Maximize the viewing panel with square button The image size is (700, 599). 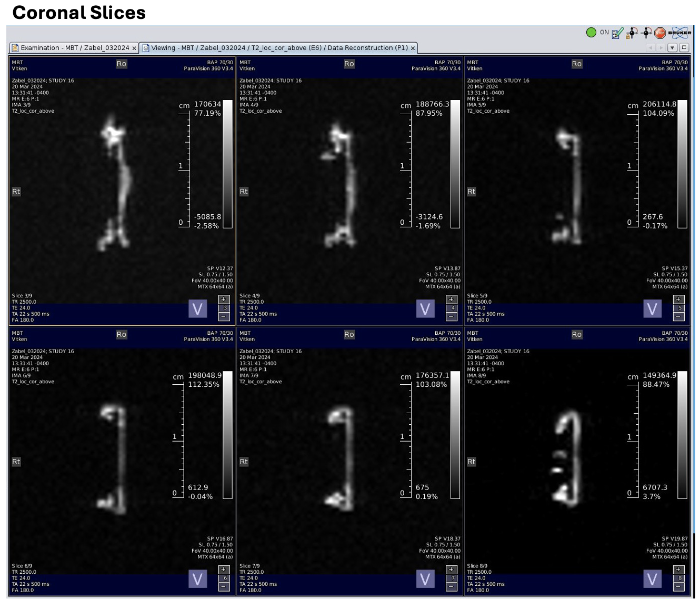(x=684, y=47)
